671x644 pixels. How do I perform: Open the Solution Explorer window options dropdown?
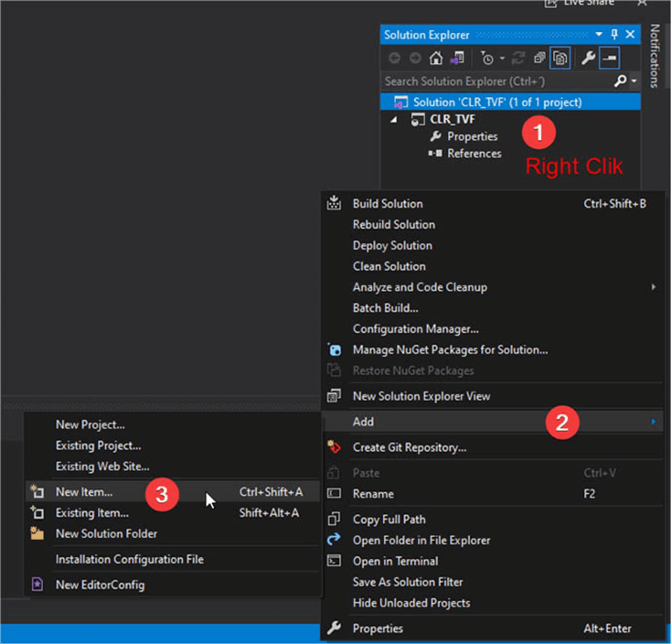[x=599, y=35]
